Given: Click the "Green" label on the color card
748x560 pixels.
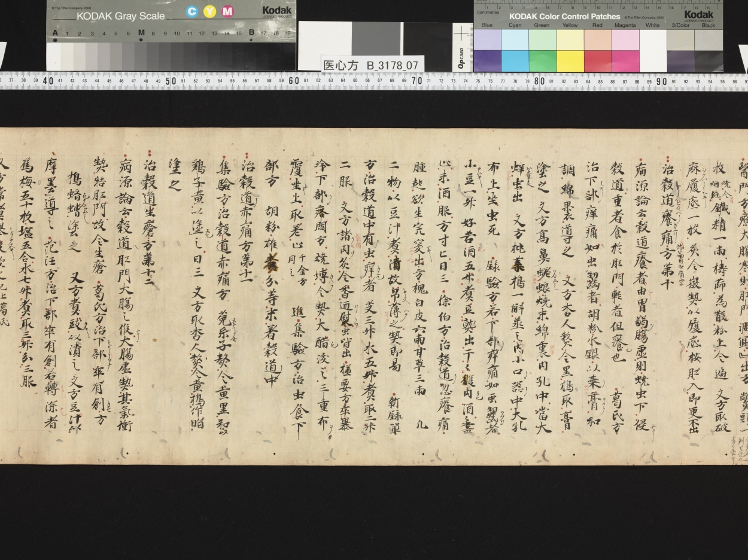Looking at the screenshot, I should pyautogui.click(x=542, y=25).
